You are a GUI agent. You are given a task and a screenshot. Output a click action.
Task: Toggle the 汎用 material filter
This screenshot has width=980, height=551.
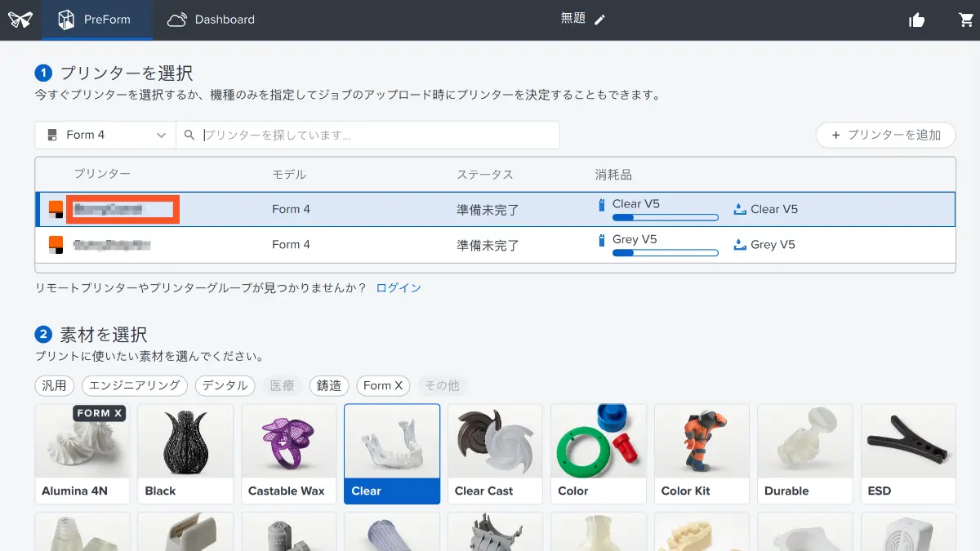tap(55, 385)
